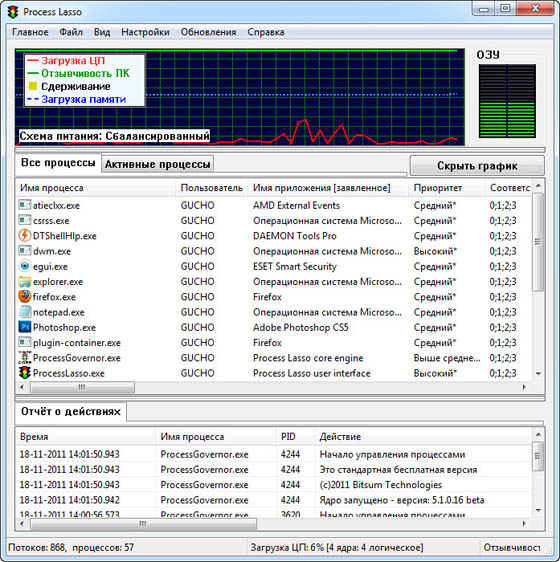Click the Отзывчивость ПК legend entry
This screenshot has height=562, width=560.
point(78,73)
